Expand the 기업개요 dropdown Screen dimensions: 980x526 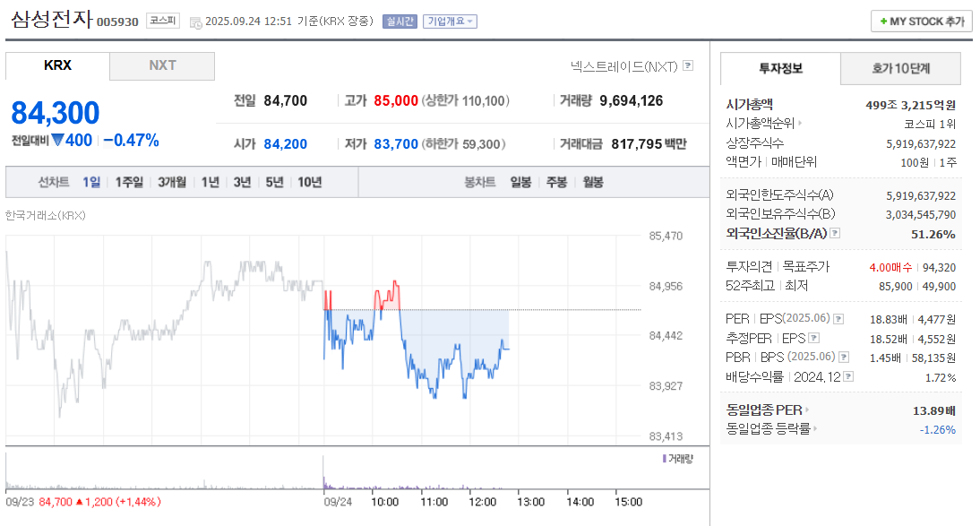(450, 22)
